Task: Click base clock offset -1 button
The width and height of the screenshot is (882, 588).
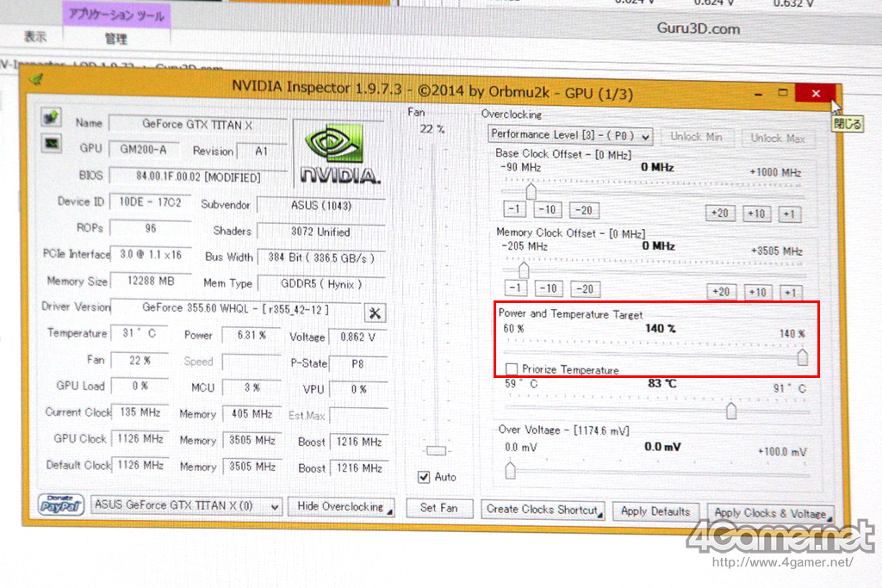Action: [514, 209]
